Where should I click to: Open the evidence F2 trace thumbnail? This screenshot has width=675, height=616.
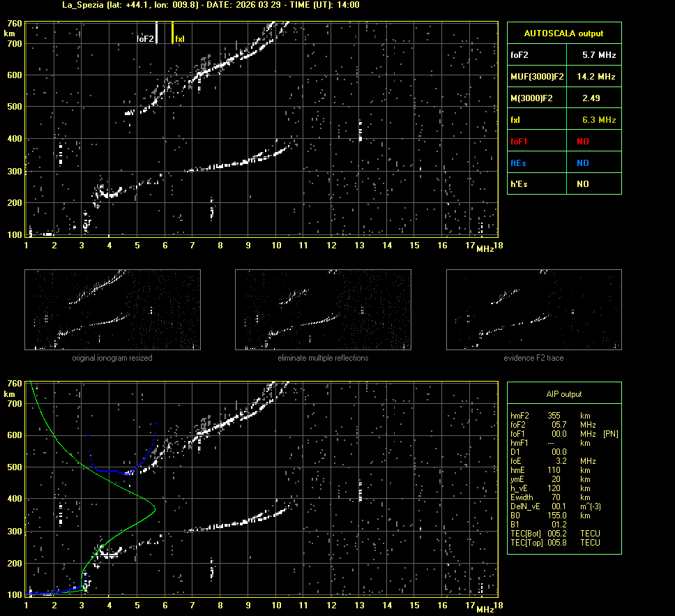(x=534, y=310)
